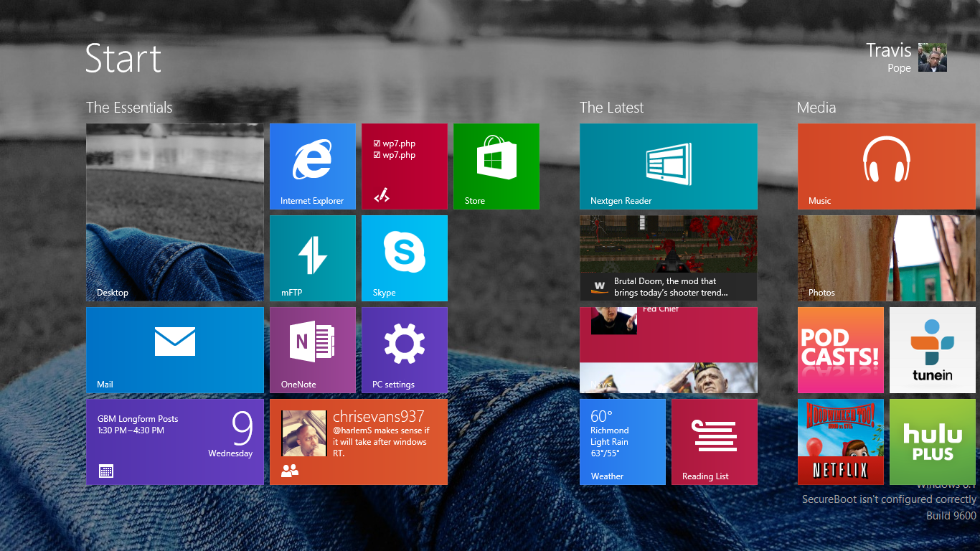Open the News tile with Fed Chief headline
Image resolution: width=980 pixels, height=551 pixels.
[x=669, y=350]
